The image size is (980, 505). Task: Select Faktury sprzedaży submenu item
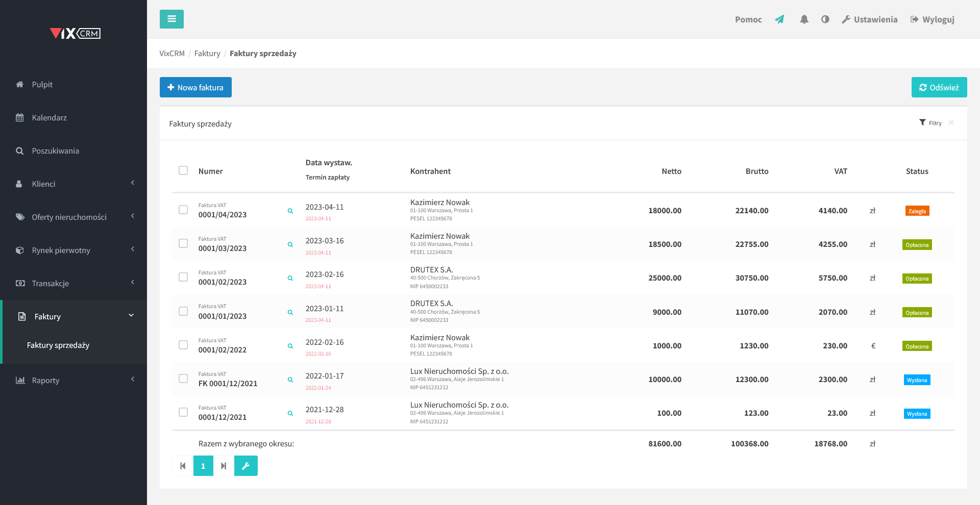(58, 345)
